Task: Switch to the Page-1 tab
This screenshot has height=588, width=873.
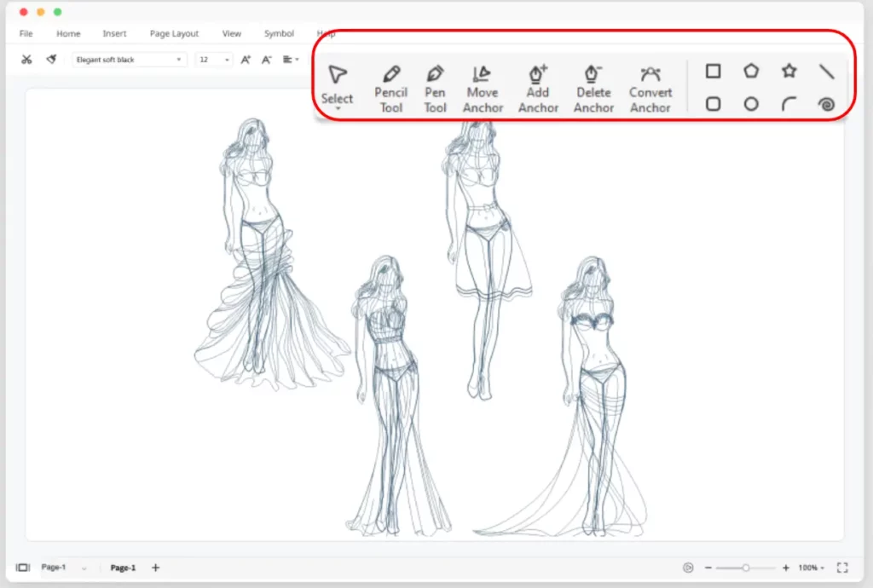Action: tap(123, 568)
